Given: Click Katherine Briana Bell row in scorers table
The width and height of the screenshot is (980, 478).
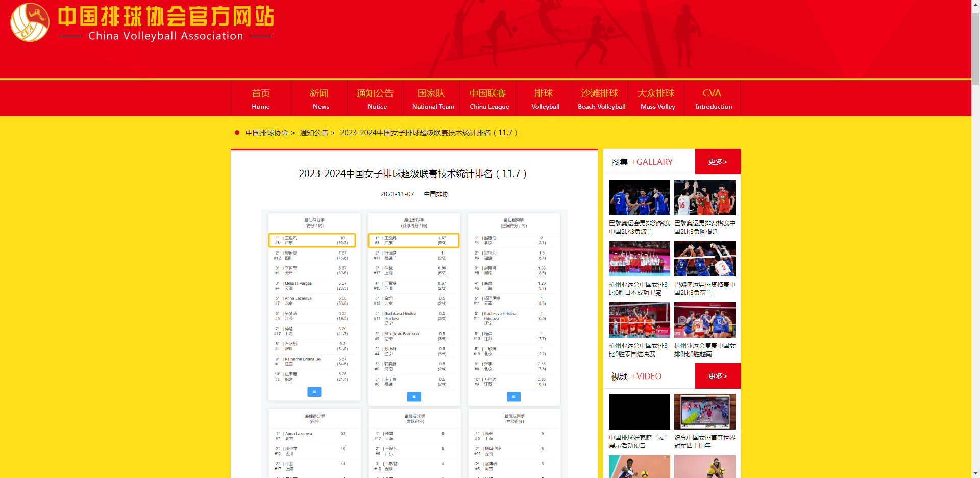Looking at the screenshot, I should (314, 362).
